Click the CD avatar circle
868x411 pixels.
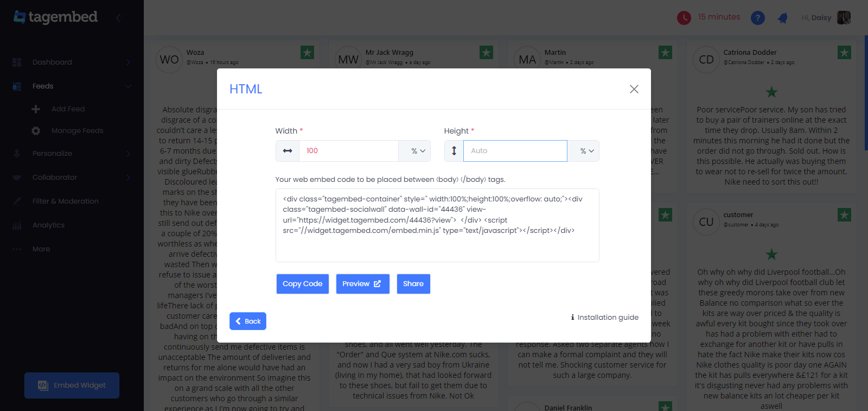[x=706, y=60]
